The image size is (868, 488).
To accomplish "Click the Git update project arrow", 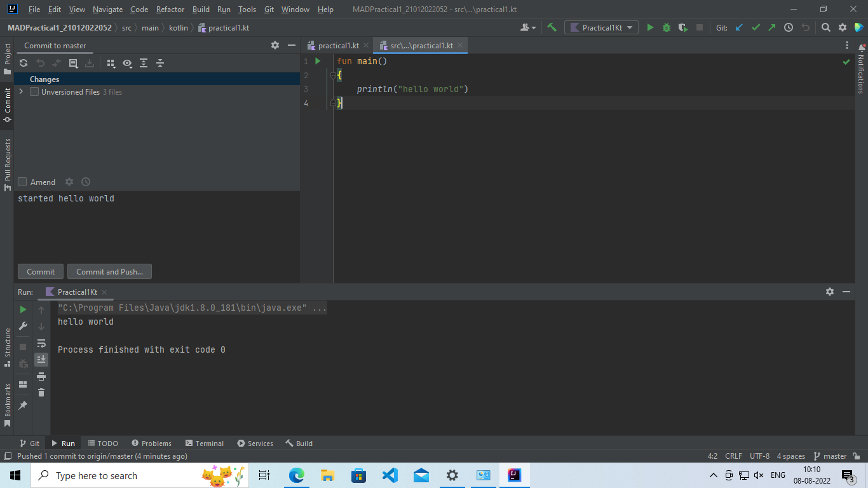I will point(739,27).
